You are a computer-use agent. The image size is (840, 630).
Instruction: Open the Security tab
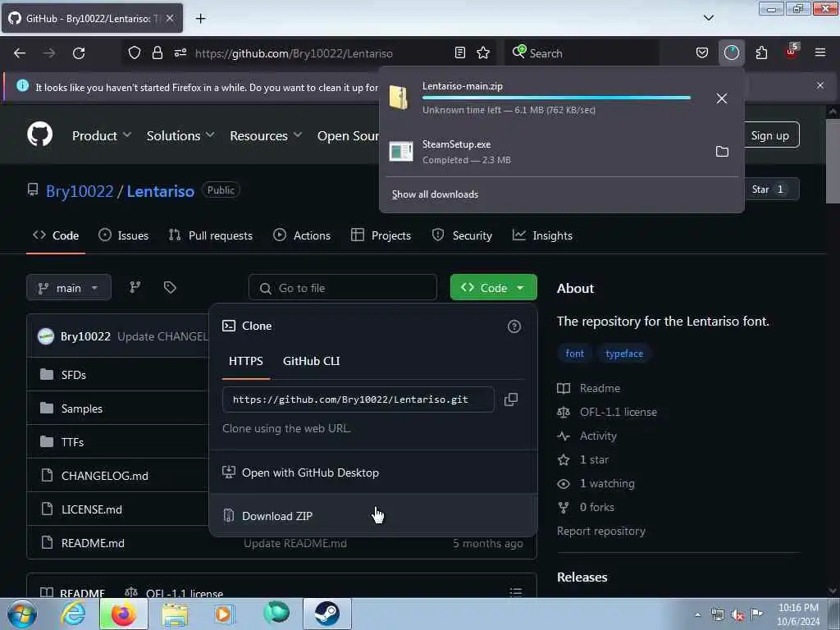coord(462,235)
